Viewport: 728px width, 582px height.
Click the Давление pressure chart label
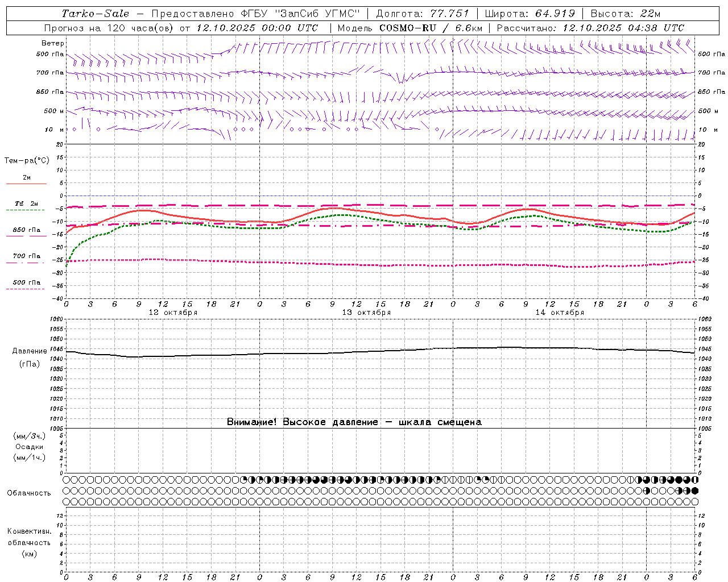click(30, 351)
